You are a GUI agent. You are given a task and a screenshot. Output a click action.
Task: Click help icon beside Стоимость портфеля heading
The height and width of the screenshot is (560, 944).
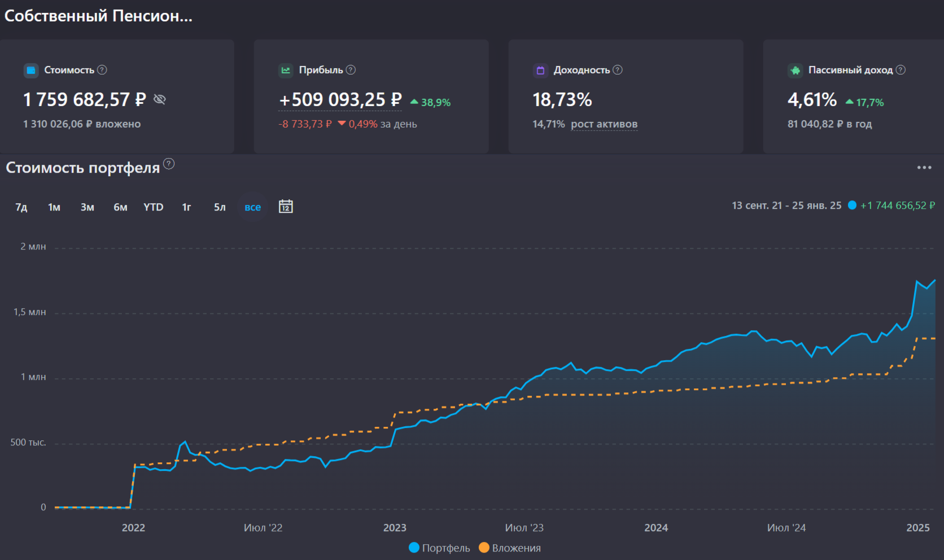coord(169,164)
